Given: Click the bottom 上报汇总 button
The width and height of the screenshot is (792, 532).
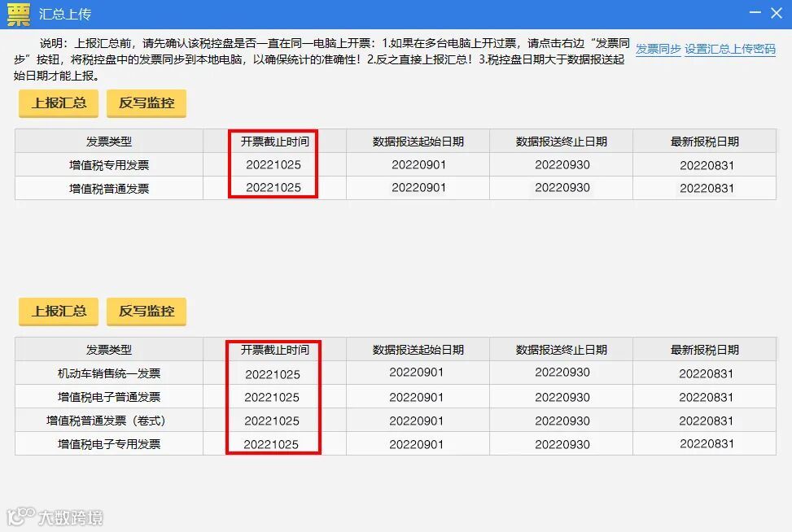Looking at the screenshot, I should tap(58, 312).
